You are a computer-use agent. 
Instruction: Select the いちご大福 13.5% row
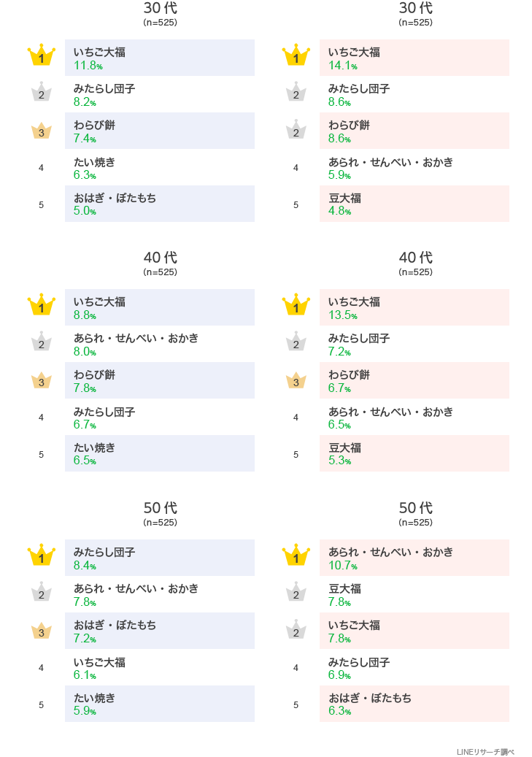414,307
